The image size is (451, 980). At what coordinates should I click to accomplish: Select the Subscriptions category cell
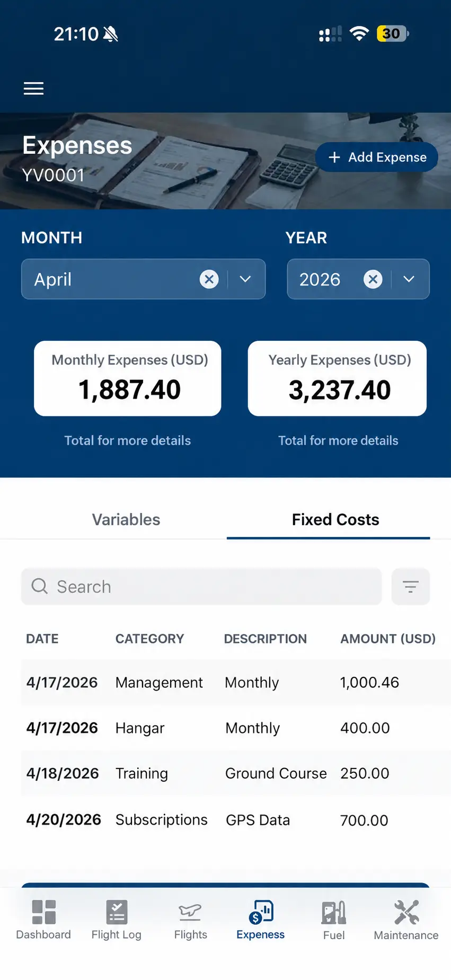coord(162,820)
